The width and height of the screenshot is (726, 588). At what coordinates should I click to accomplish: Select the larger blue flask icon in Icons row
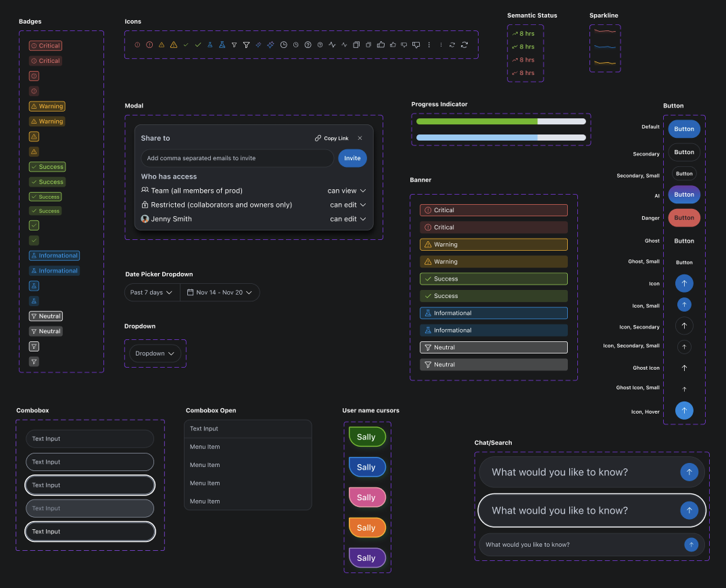tap(222, 45)
